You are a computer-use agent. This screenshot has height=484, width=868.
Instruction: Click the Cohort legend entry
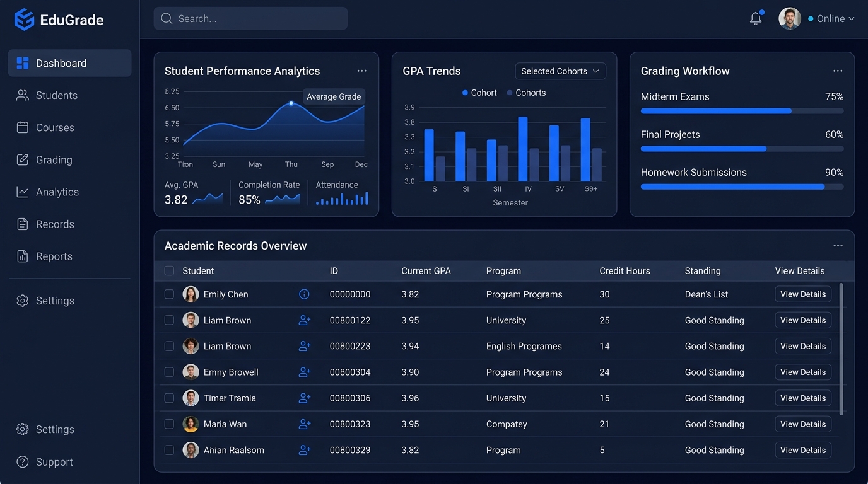pyautogui.click(x=479, y=93)
